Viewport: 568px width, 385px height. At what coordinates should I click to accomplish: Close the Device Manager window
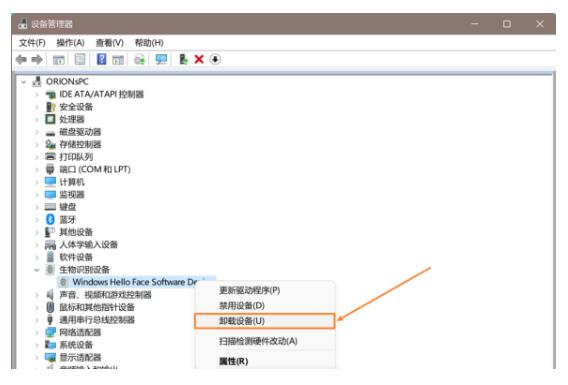(540, 24)
